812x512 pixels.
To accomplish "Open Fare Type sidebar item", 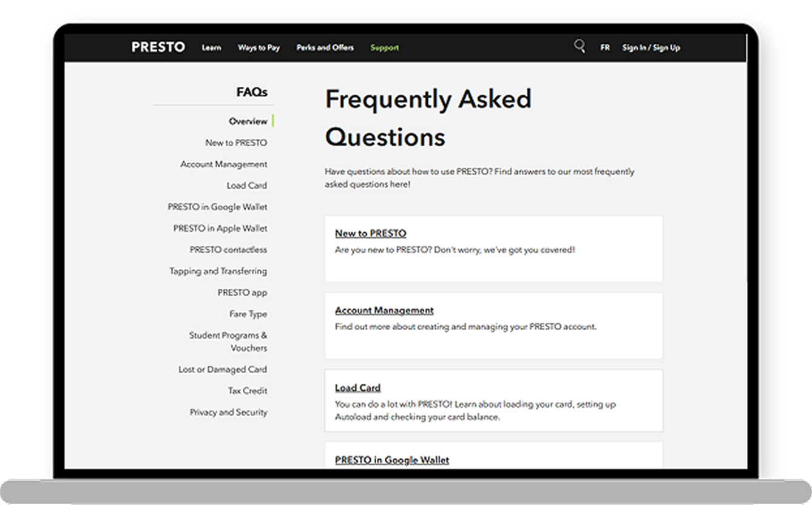I will pos(248,314).
